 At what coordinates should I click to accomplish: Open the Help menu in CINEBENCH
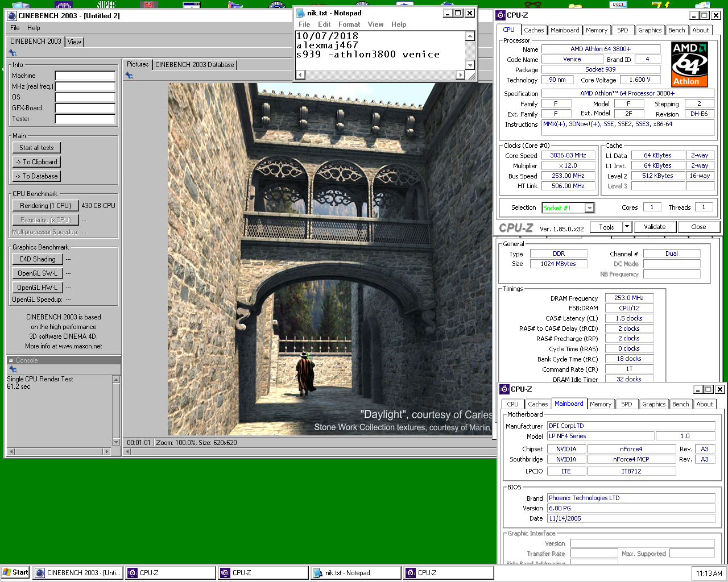(x=34, y=28)
